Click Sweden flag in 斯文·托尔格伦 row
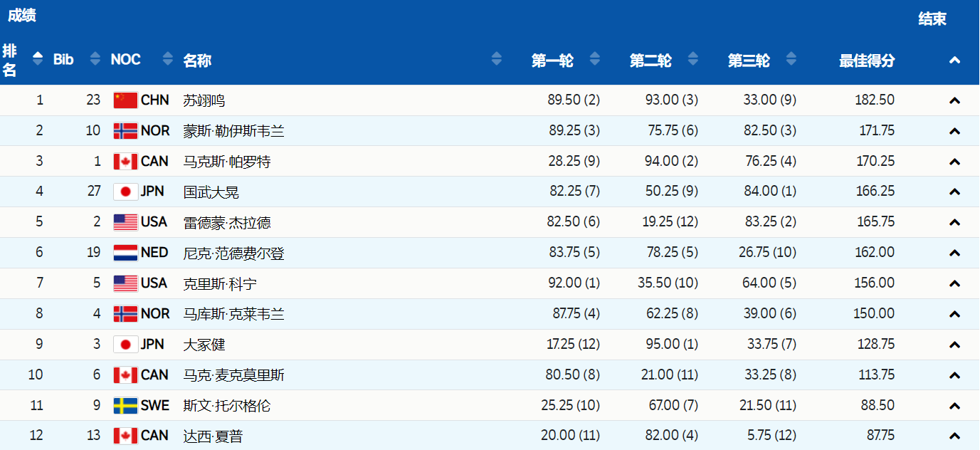Screen dimensions: 980x450 [125, 406]
